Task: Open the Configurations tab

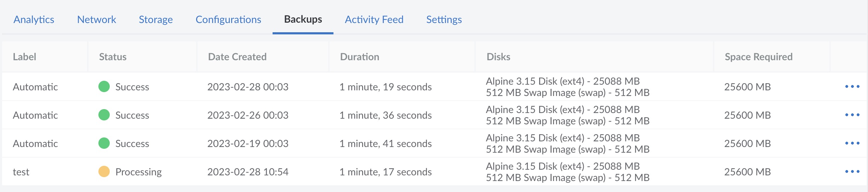Action: click(x=228, y=19)
